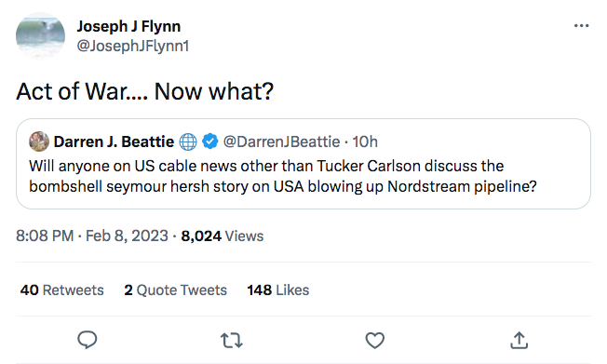Open the three-dot more options menu
Viewport: 607px width, 364px height.
[x=582, y=26]
